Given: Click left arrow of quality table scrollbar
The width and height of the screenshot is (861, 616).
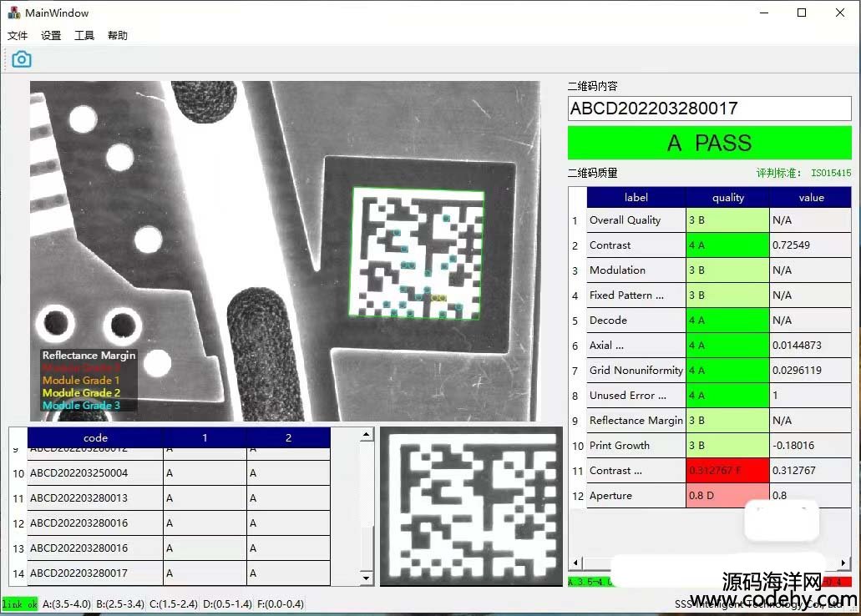Looking at the screenshot, I should pyautogui.click(x=575, y=563).
